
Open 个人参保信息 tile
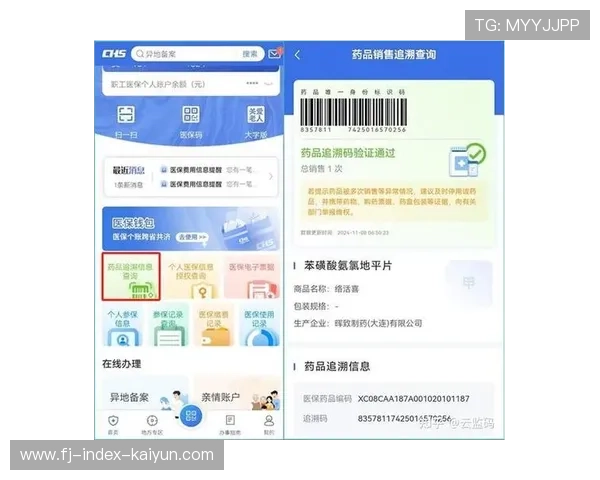pos(122,325)
